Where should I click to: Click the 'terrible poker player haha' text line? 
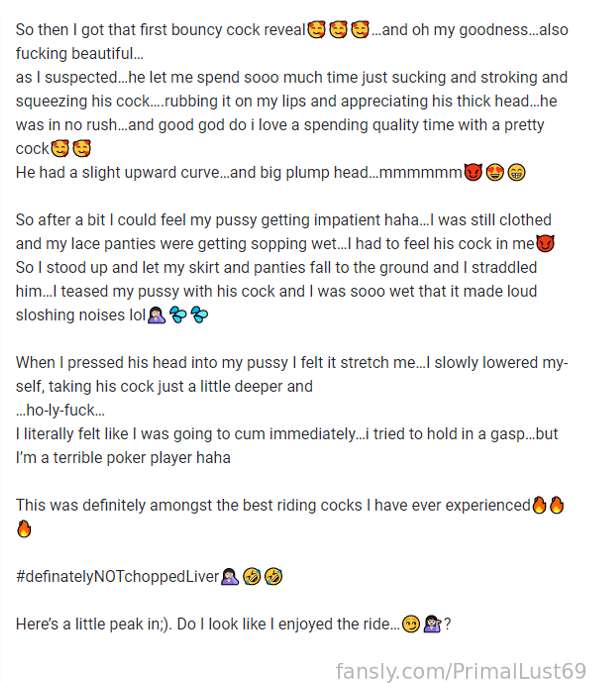point(123,458)
